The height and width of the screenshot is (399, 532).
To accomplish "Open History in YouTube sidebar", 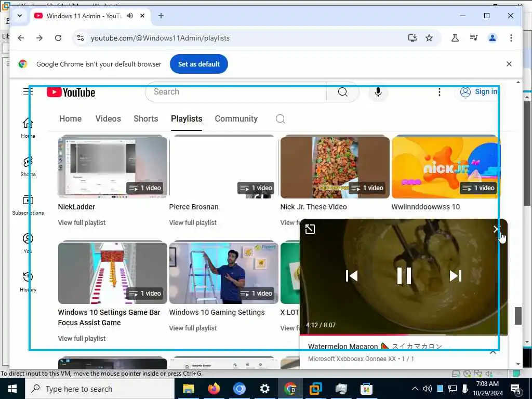I will pos(28,282).
